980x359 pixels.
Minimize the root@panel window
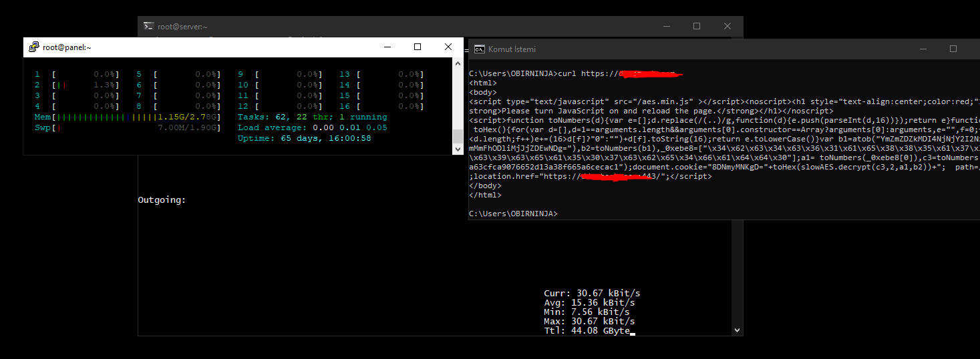(x=387, y=47)
